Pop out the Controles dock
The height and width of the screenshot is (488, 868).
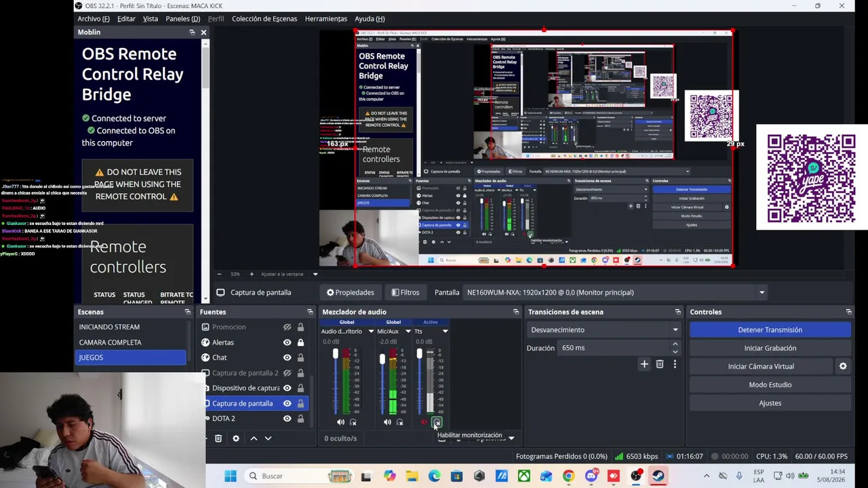point(849,312)
